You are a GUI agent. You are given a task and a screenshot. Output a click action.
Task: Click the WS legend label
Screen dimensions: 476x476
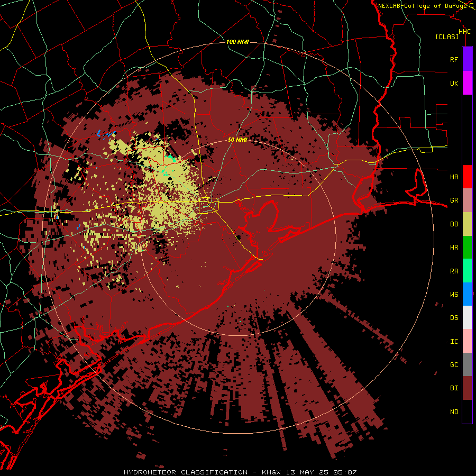point(454,294)
